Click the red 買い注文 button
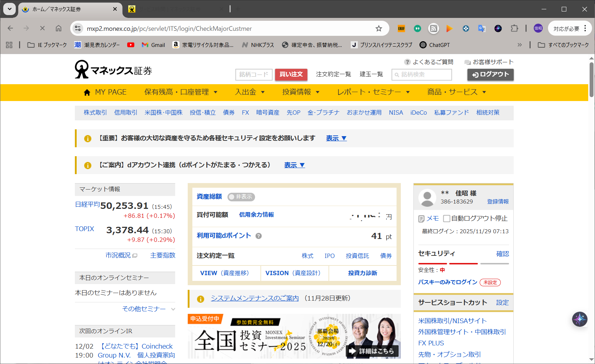The height and width of the screenshot is (364, 595). tap(291, 75)
